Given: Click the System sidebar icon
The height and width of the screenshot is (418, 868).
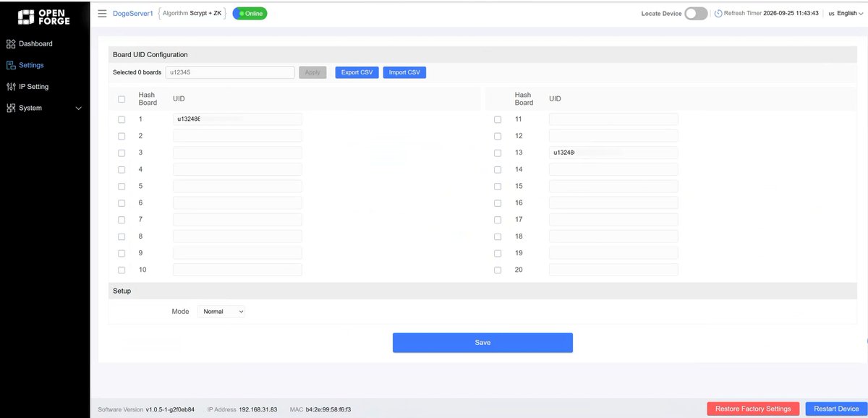Looking at the screenshot, I should [11, 108].
